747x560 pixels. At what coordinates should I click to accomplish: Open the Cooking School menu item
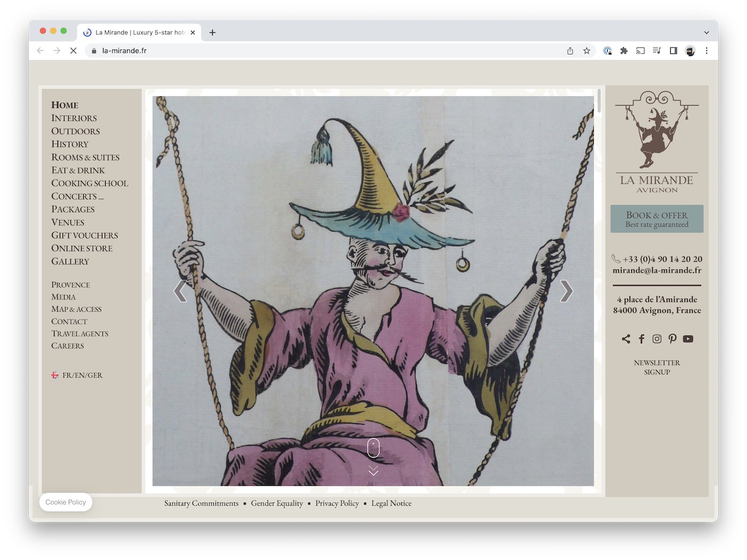coord(90,183)
